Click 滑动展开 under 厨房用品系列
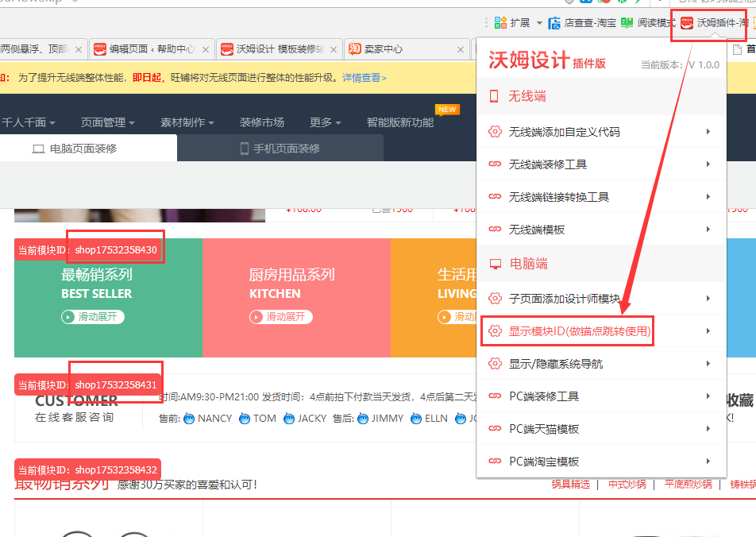This screenshot has width=756, height=537. [281, 317]
